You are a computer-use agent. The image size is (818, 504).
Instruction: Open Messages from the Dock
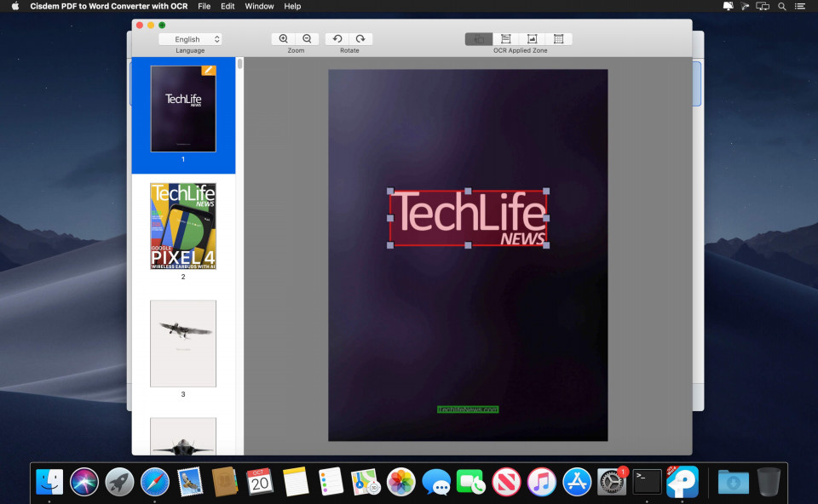pyautogui.click(x=436, y=482)
